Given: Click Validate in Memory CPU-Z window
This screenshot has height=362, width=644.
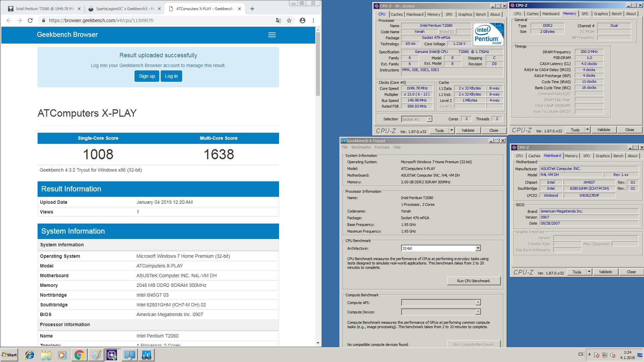Looking at the screenshot, I should (604, 130).
